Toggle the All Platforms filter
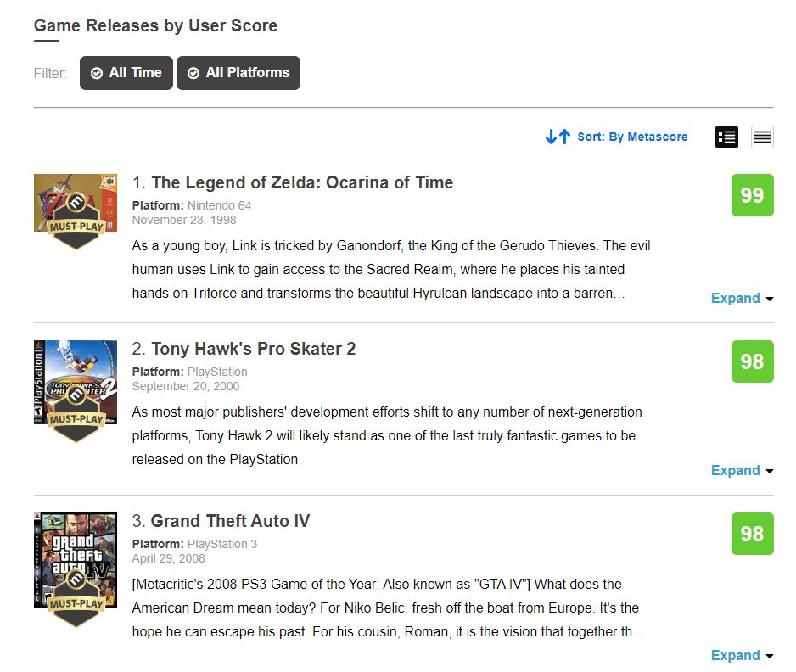796x672 pixels. point(238,73)
